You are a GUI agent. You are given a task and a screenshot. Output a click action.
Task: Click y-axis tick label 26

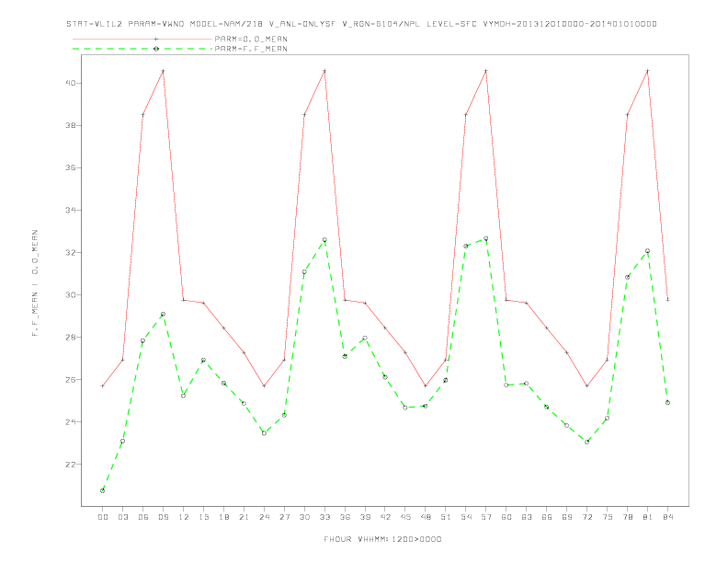point(71,380)
